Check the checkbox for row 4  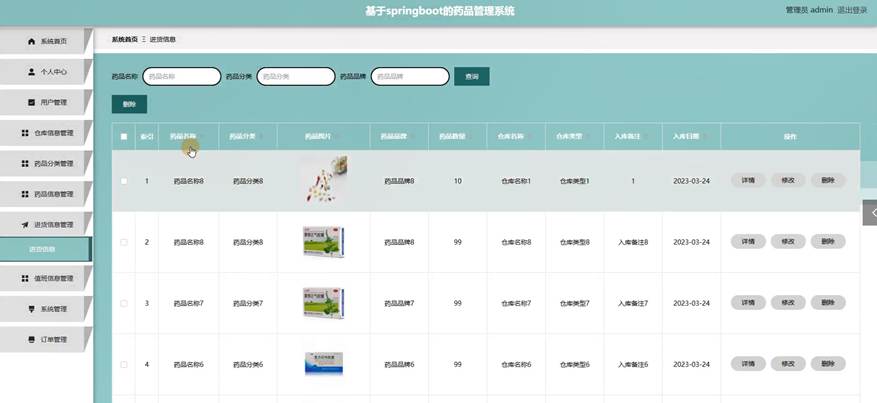click(124, 364)
